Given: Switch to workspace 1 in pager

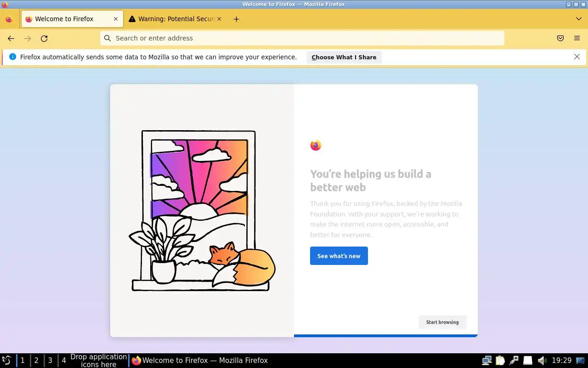Looking at the screenshot, I should [x=23, y=360].
